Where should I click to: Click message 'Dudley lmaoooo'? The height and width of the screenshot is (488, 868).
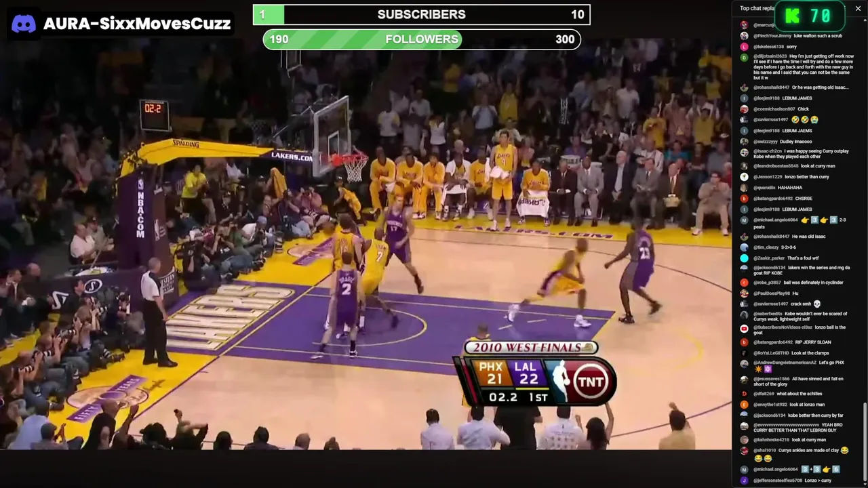[x=797, y=142]
